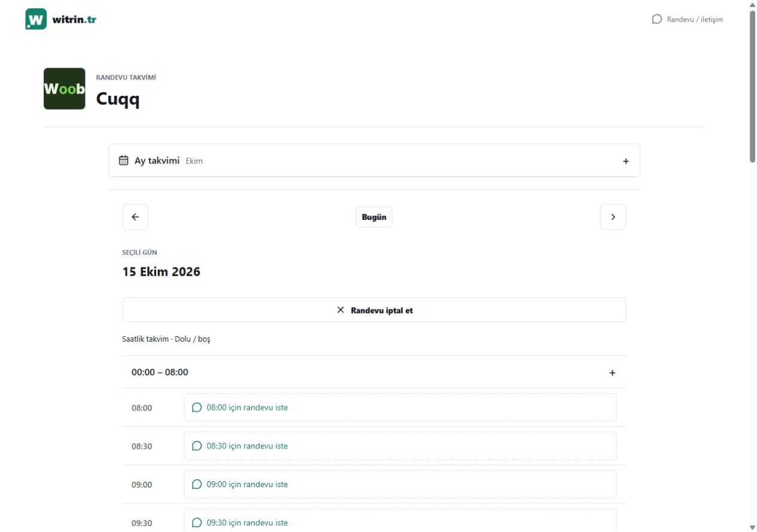Click chat icon in the 08:00 slot
This screenshot has height=532, width=757.
(197, 408)
